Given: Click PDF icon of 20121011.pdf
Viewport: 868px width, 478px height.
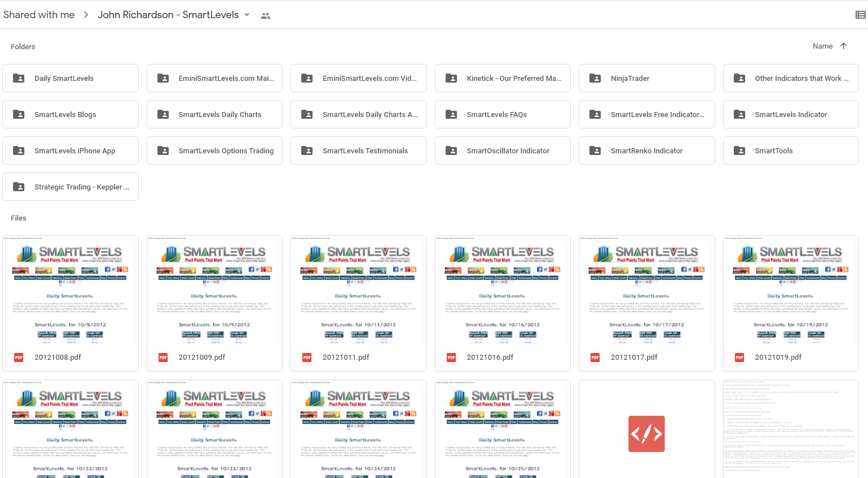Looking at the screenshot, I should pyautogui.click(x=307, y=358).
